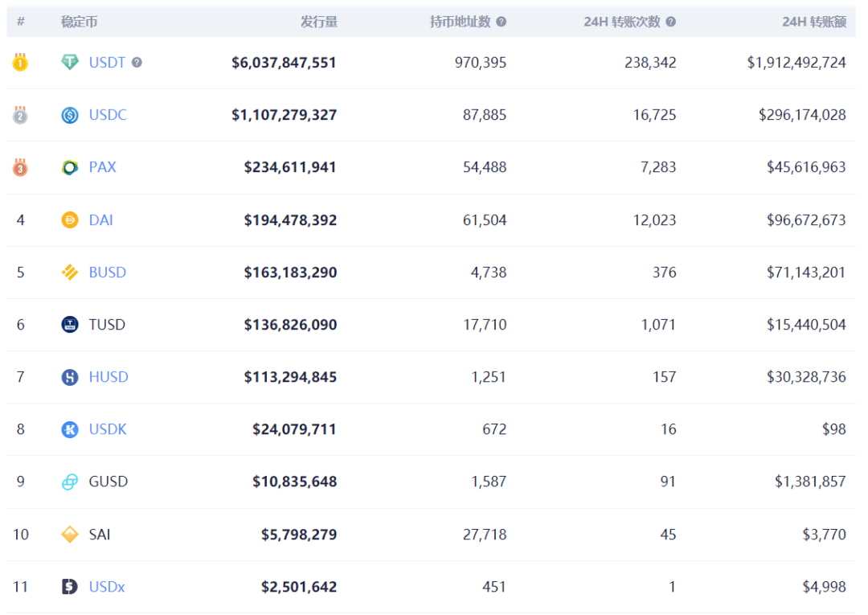The image size is (868, 615).
Task: Select the GUSD name text
Action: [x=108, y=482]
